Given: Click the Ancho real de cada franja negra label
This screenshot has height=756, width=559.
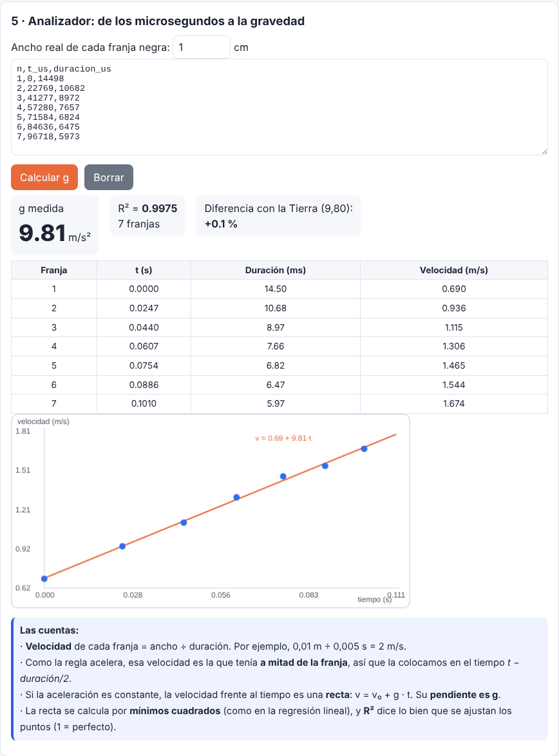Looking at the screenshot, I should coord(91,47).
